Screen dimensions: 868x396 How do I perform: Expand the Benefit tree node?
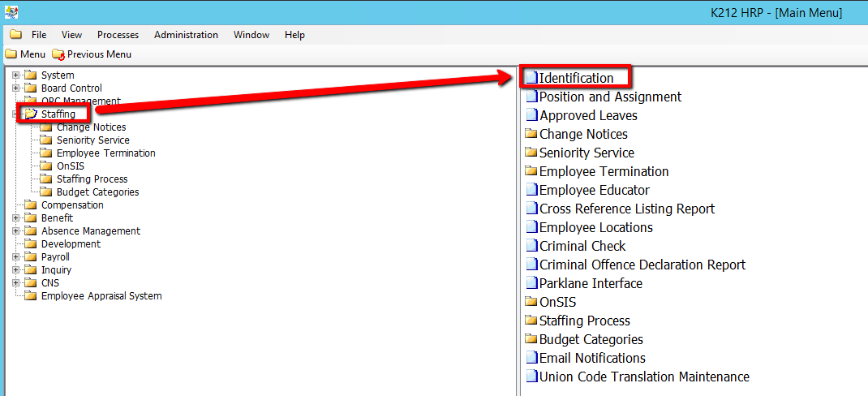pyautogui.click(x=15, y=218)
